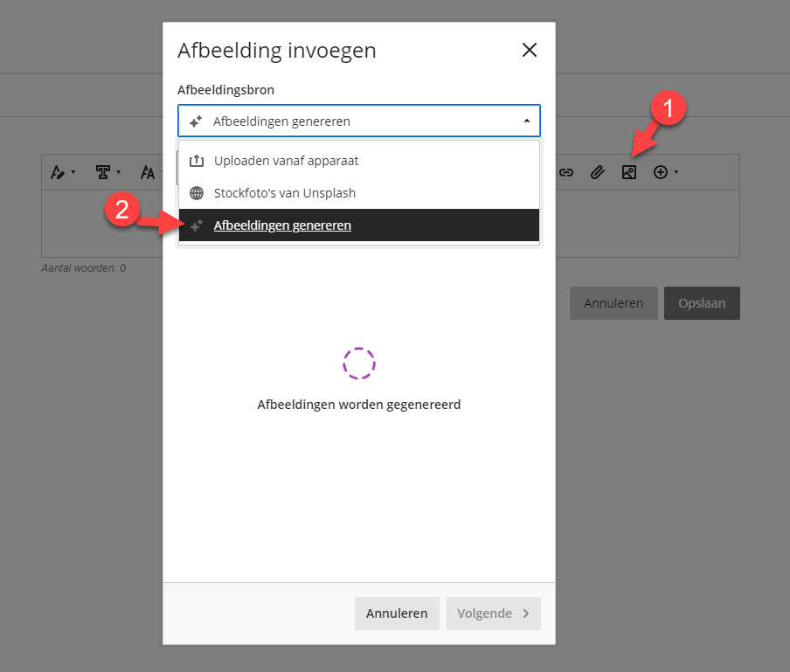Click the font size AA icon
The image size is (790, 672).
click(x=148, y=172)
